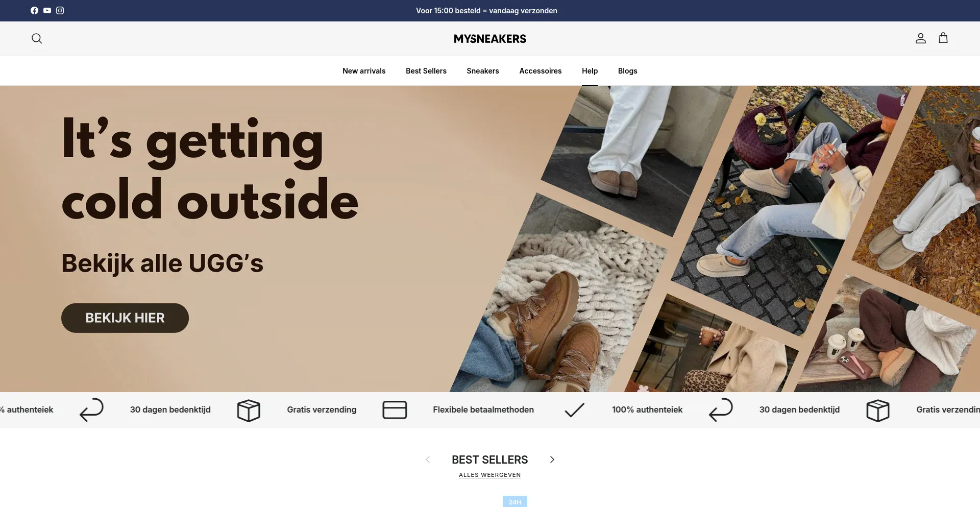Open the YouTube channel icon
This screenshot has height=507, width=980.
47,10
